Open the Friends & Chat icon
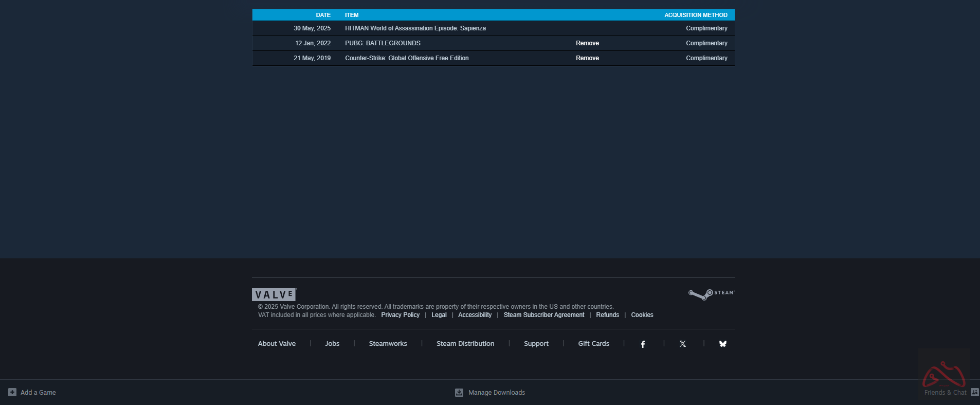 [x=974, y=392]
